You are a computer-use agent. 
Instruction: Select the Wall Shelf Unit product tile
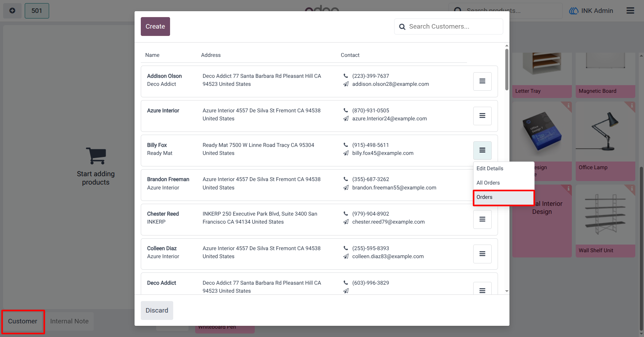[x=605, y=221]
